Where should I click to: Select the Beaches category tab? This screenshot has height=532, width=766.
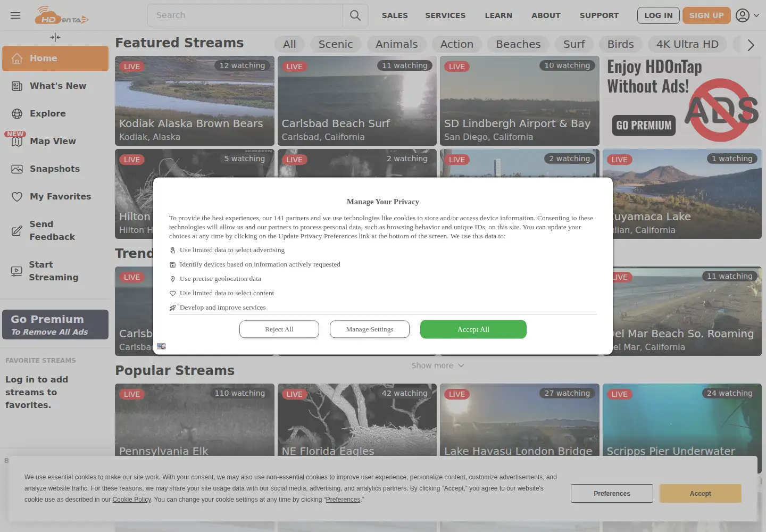(518, 44)
